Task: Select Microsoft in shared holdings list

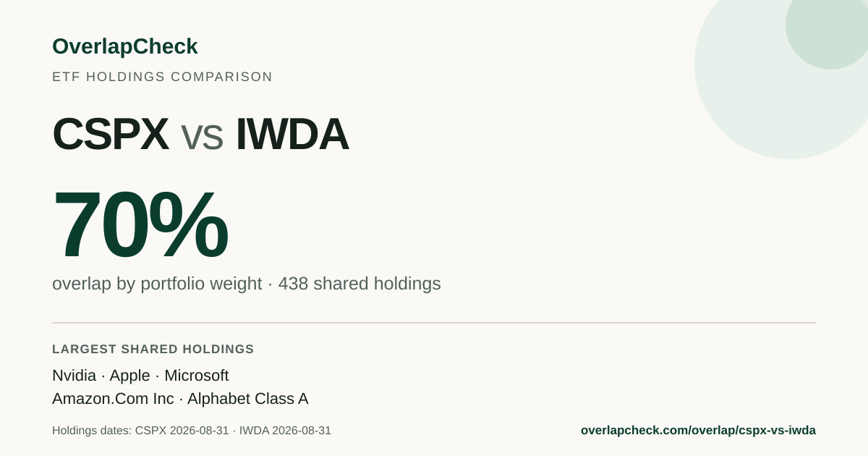Action: click(x=197, y=376)
